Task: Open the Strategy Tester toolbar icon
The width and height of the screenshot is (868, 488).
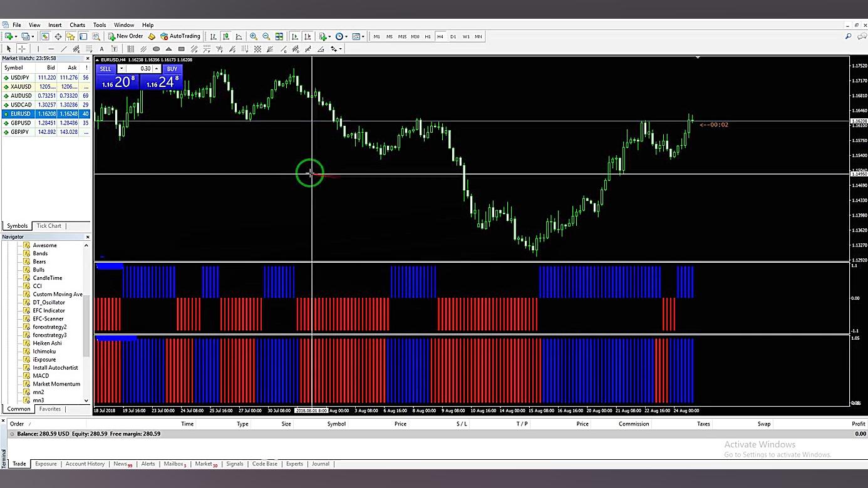Action: coord(96,36)
